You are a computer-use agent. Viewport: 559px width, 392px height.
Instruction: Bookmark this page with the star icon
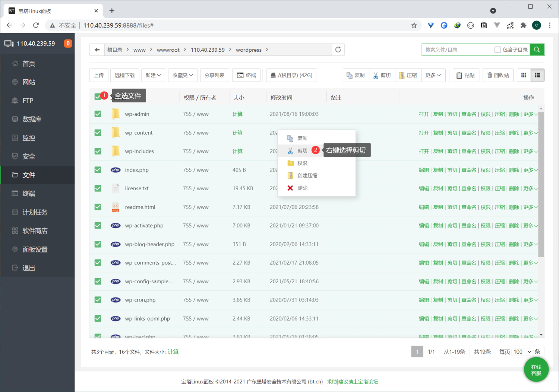pyautogui.click(x=414, y=25)
